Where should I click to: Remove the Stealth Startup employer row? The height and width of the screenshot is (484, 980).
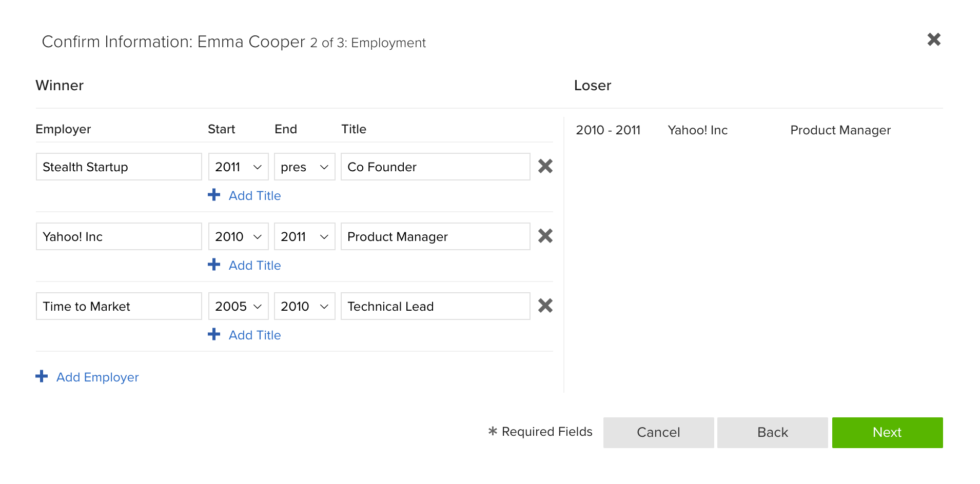(545, 166)
